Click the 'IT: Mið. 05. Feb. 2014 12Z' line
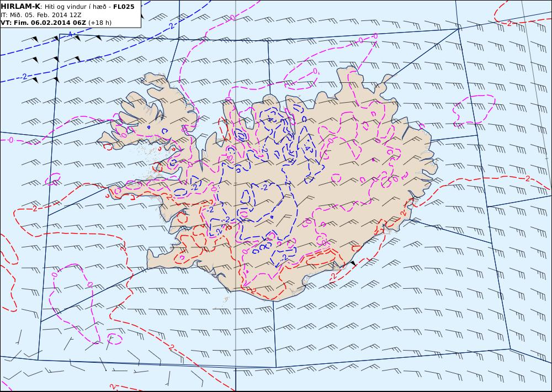This screenshot has height=392, width=552. tap(41, 15)
